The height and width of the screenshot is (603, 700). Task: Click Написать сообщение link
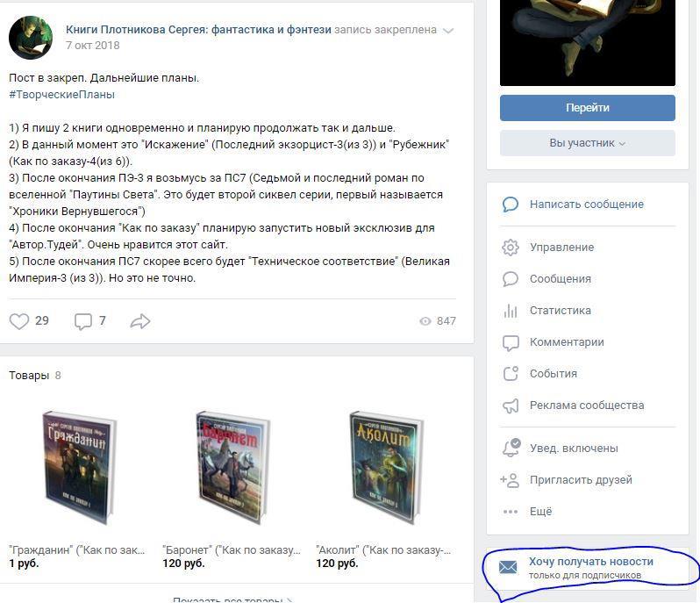(586, 205)
